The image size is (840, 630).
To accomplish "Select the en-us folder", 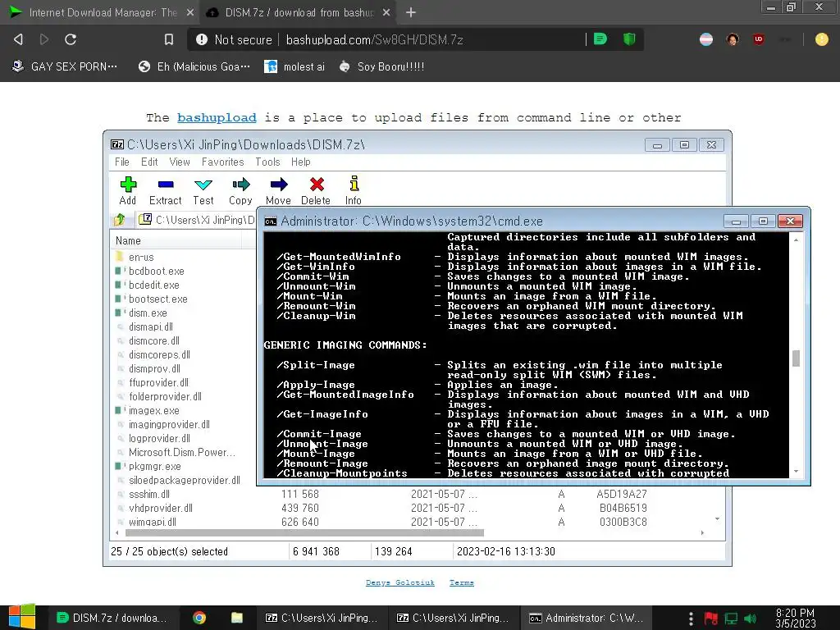I will click(141, 257).
